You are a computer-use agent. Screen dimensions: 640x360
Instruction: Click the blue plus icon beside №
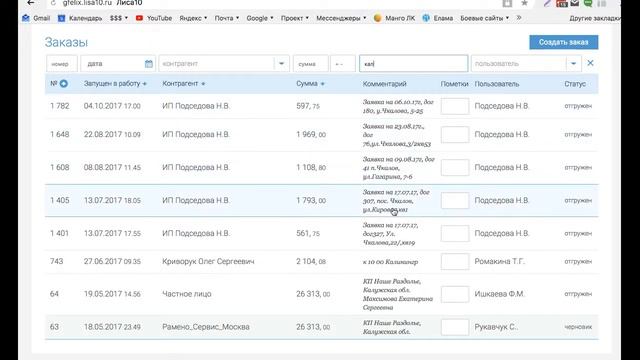tap(64, 84)
